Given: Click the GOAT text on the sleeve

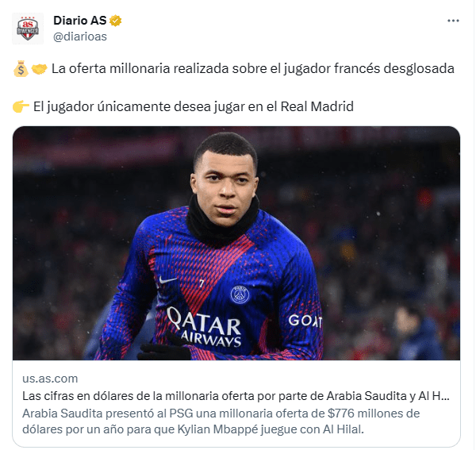Looking at the screenshot, I should tap(305, 321).
